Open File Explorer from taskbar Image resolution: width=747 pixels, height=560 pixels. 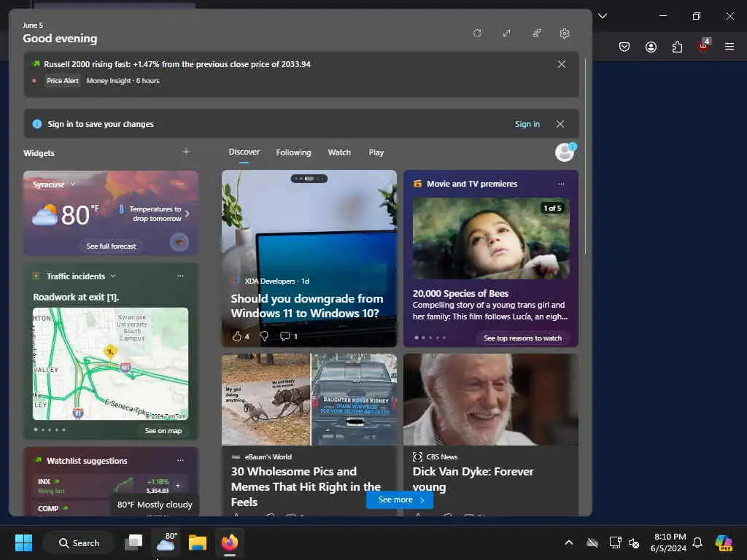pos(197,542)
